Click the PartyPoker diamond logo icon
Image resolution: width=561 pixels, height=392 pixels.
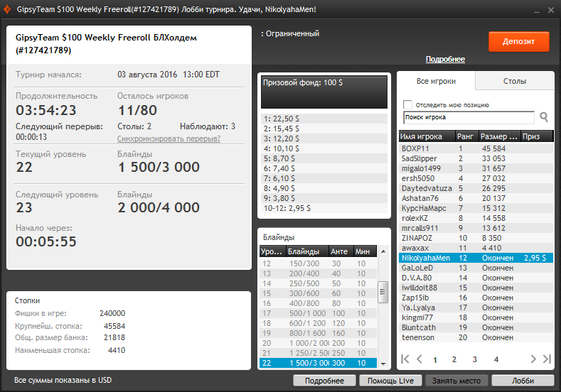click(x=7, y=9)
